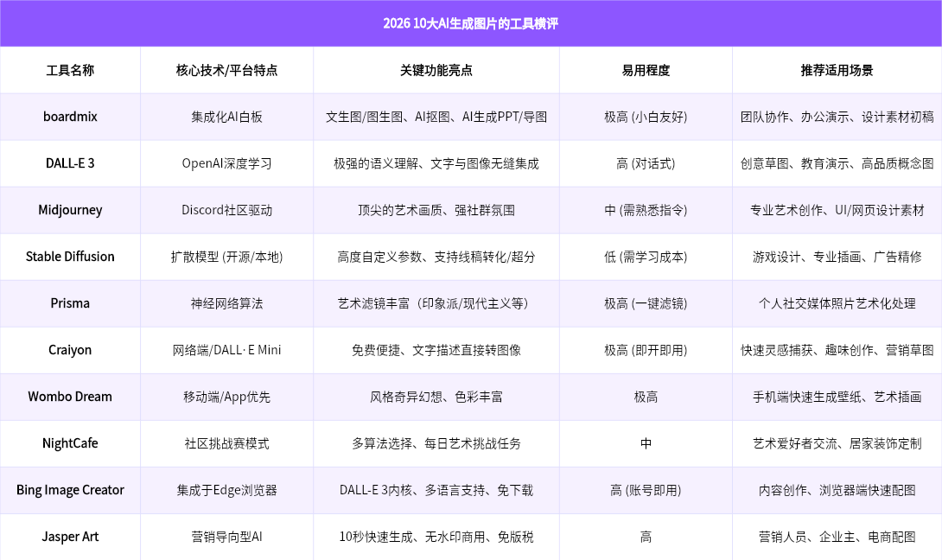942x560 pixels.
Task: Select the "NightCafe" tool name cell
Action: tap(70, 443)
